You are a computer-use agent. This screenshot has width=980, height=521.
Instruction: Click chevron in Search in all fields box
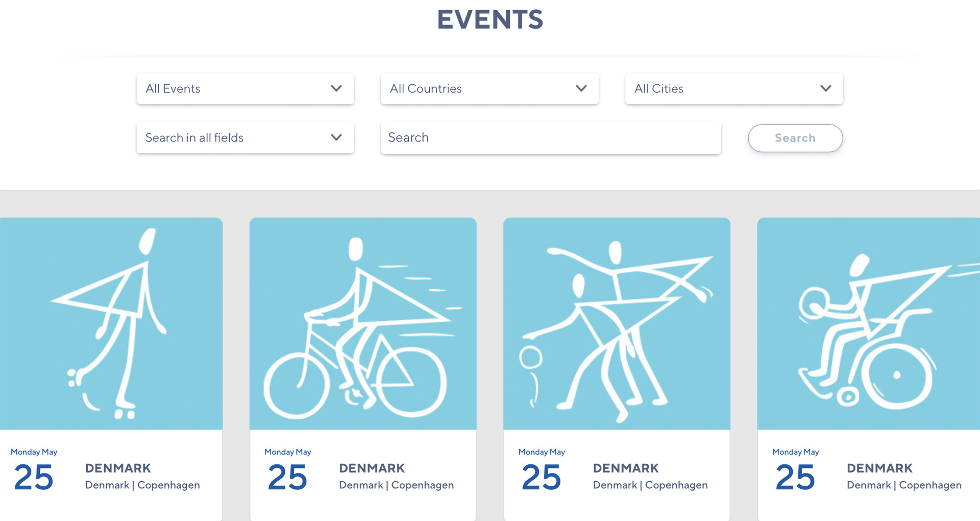336,137
